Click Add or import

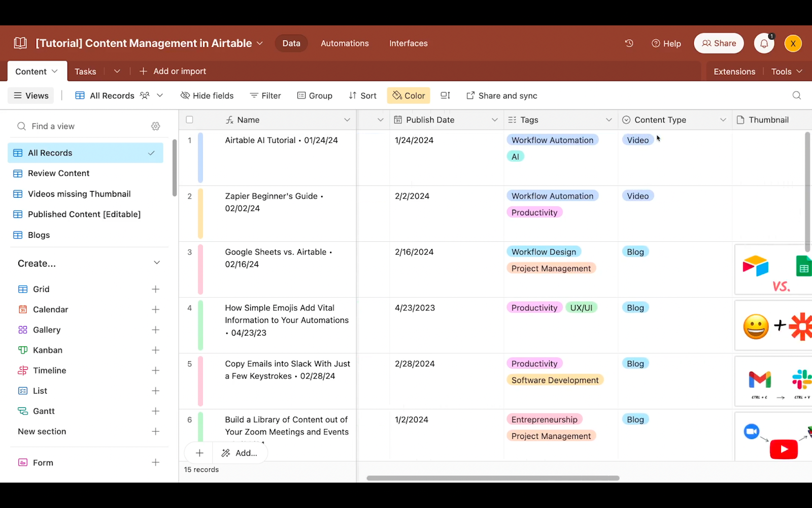(x=173, y=71)
